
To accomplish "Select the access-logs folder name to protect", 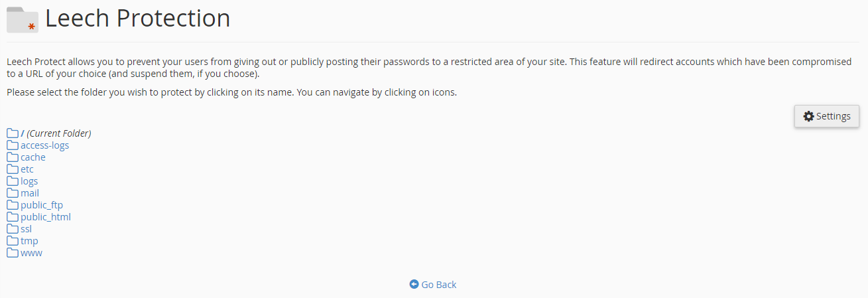I will coord(44,145).
